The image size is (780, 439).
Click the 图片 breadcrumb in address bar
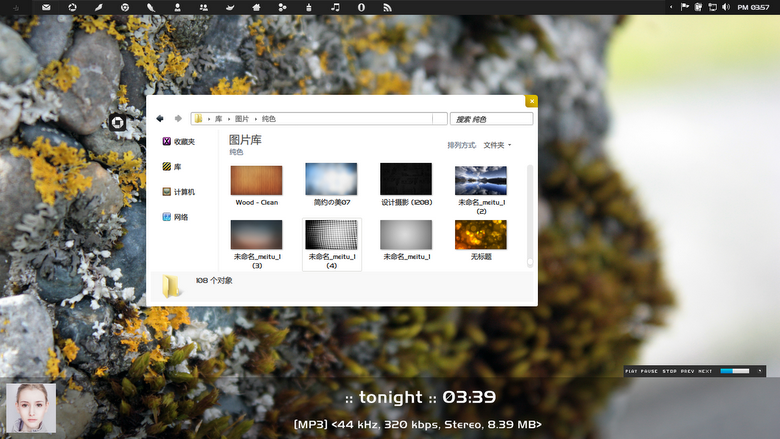coord(242,119)
